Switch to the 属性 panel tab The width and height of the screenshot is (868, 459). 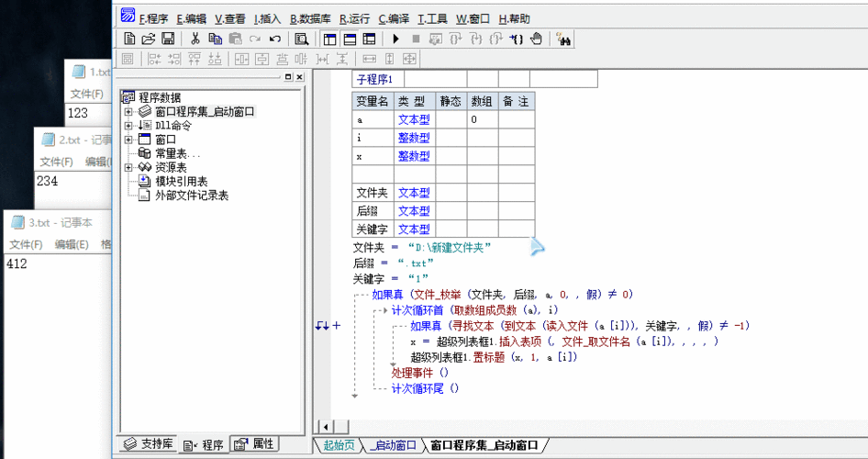pos(254,444)
